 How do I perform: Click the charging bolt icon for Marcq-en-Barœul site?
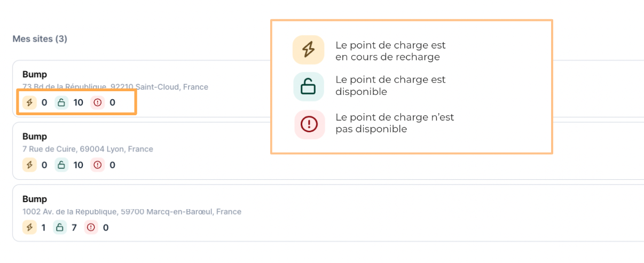(29, 228)
